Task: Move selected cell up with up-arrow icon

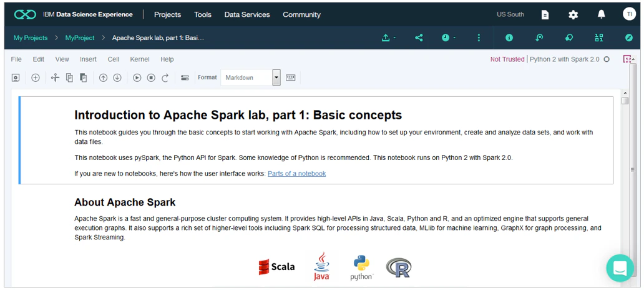Action: click(104, 77)
